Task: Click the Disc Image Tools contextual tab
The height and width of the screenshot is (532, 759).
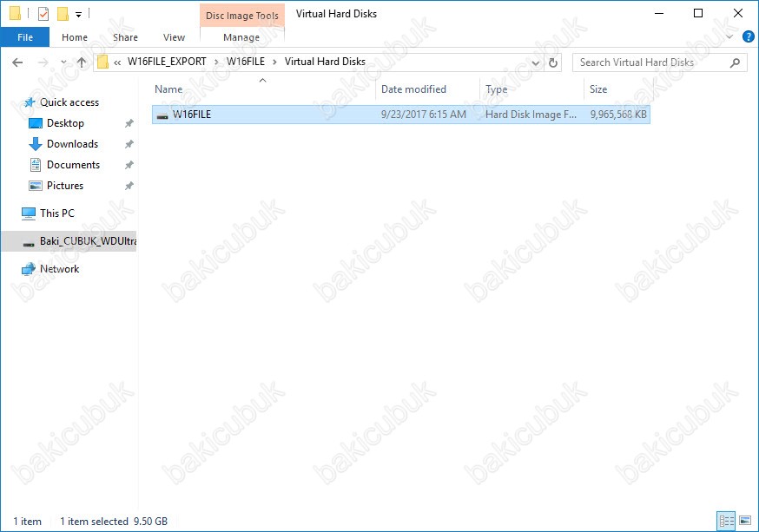Action: 242,16
